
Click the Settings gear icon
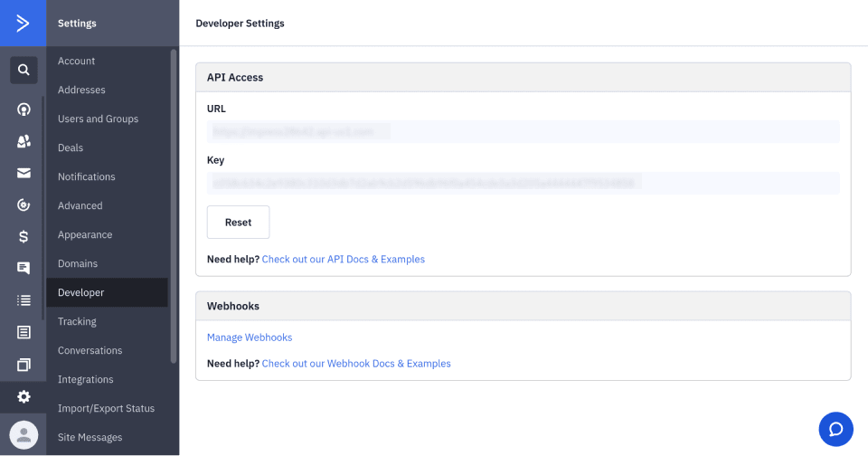[x=24, y=396]
